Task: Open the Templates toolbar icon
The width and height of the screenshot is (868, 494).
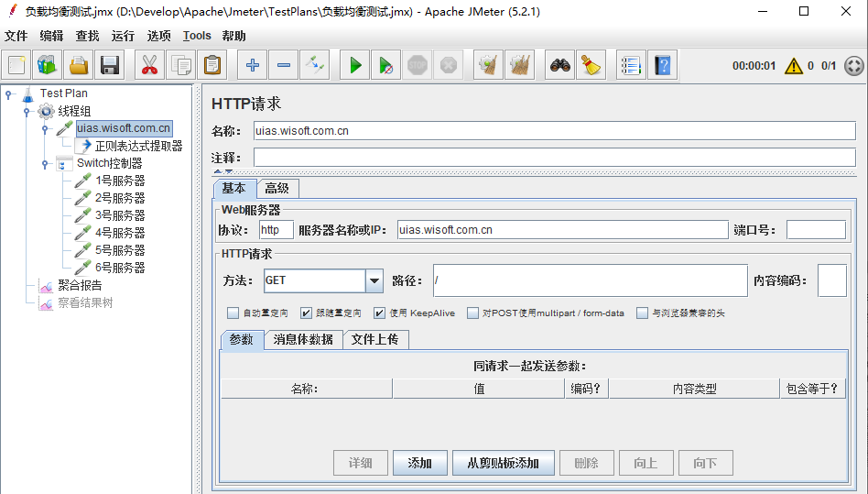Action: point(47,65)
